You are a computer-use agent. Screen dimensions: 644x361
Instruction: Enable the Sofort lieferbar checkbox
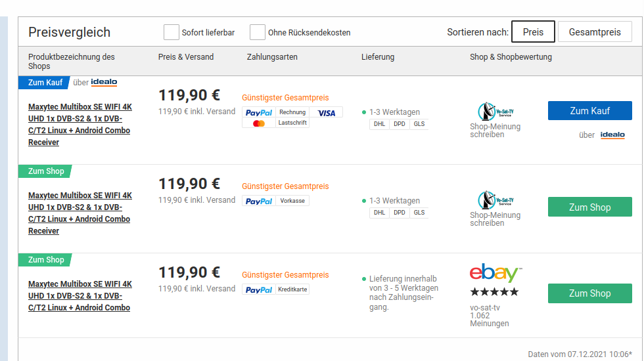coord(172,32)
